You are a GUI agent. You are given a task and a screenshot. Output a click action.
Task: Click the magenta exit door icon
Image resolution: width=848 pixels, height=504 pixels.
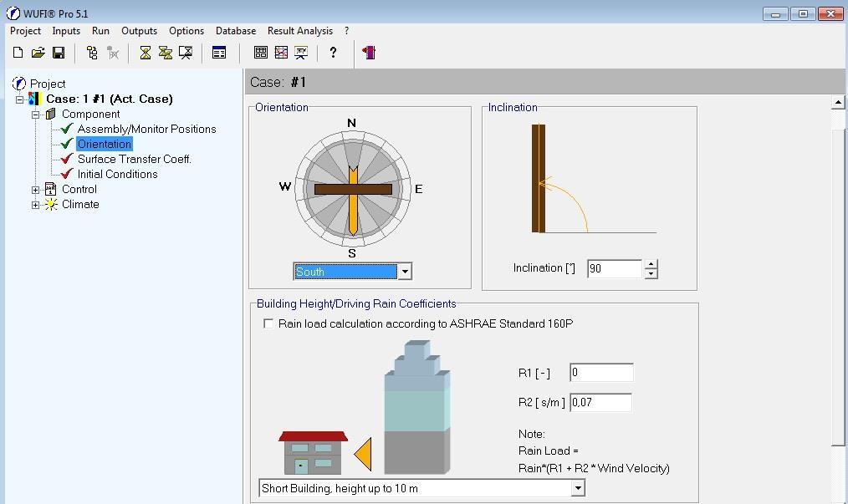(369, 53)
